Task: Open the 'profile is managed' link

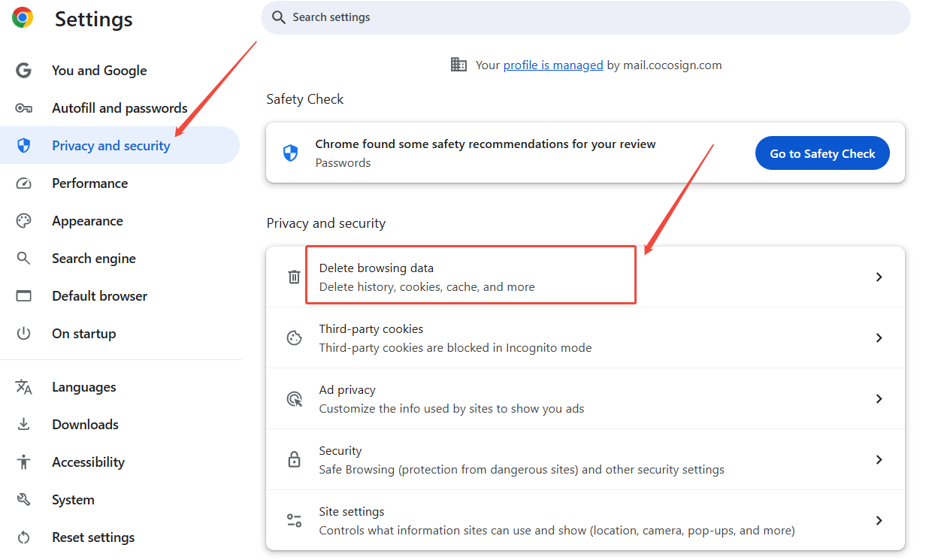Action: tap(553, 65)
